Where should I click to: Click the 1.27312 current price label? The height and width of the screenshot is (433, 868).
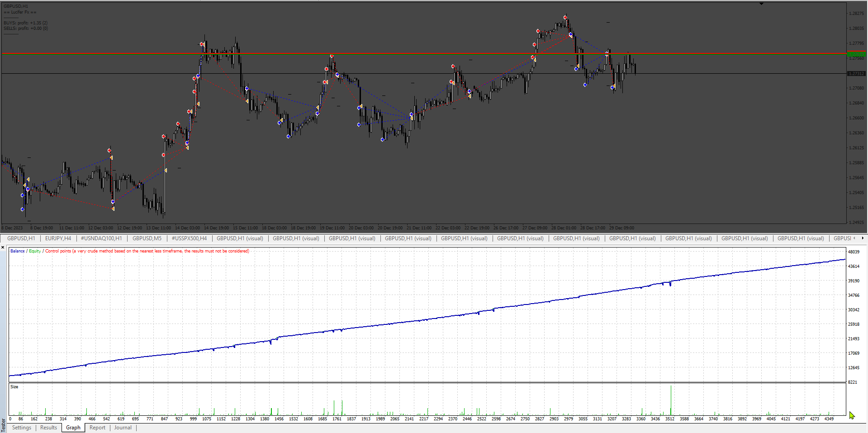(x=856, y=73)
